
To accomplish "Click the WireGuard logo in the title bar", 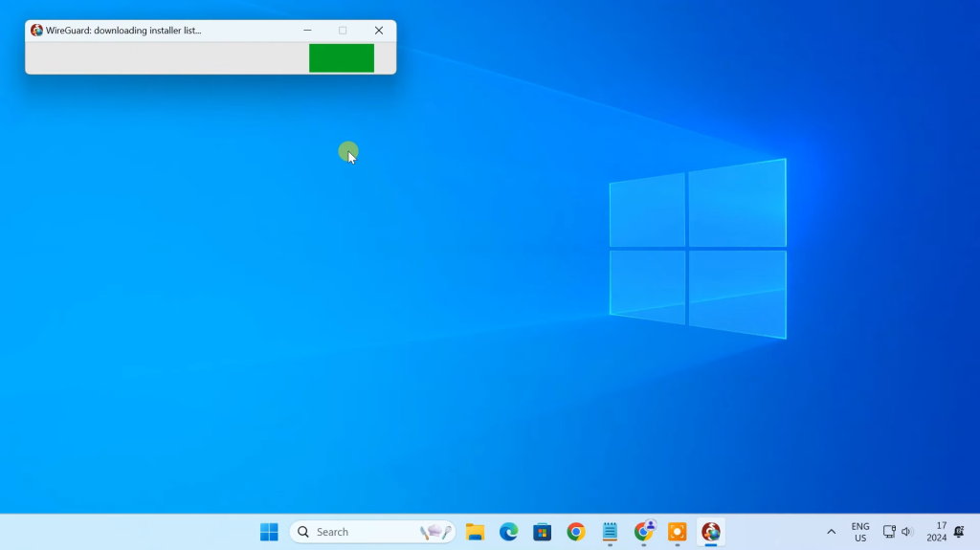I will coord(36,31).
